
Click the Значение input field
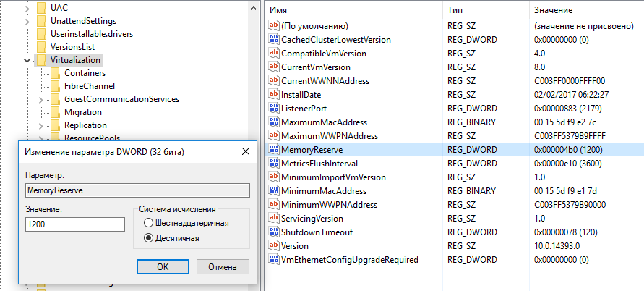(75, 224)
